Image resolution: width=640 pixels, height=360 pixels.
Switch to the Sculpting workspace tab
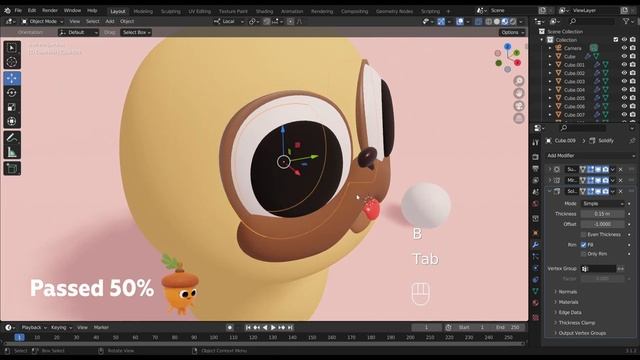[171, 11]
